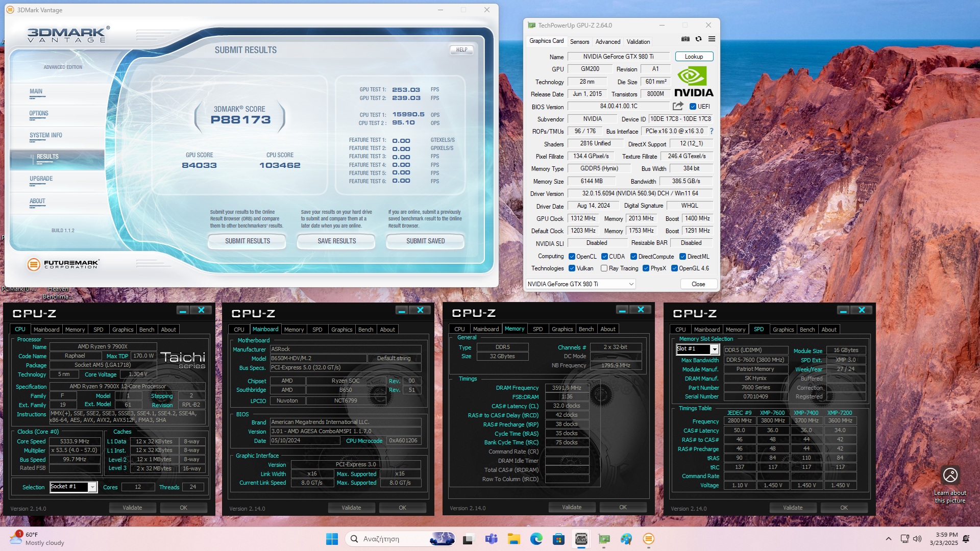The height and width of the screenshot is (551, 980).
Task: Open the Slot #1 memory slot dropdown
Action: pyautogui.click(x=697, y=349)
